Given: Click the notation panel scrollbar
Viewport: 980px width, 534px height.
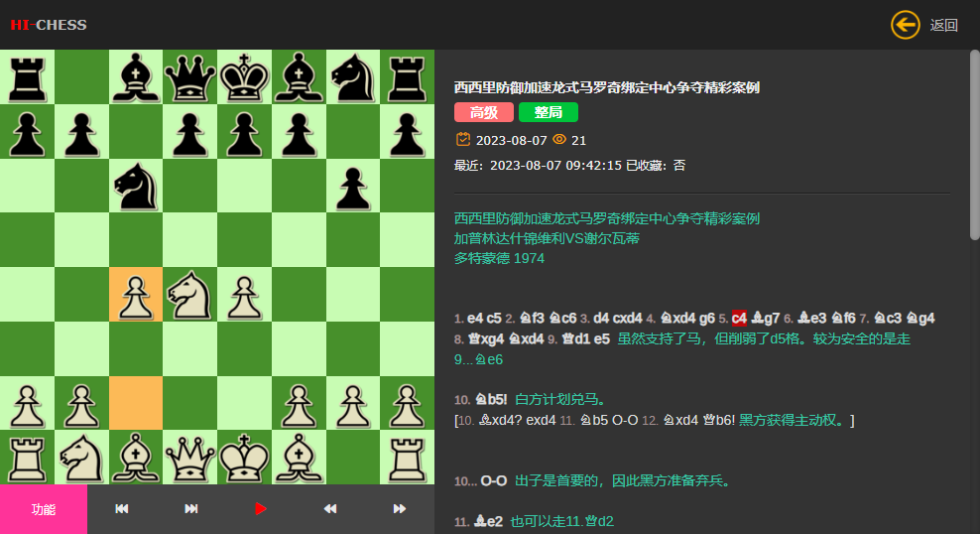Looking at the screenshot, I should click(x=975, y=145).
